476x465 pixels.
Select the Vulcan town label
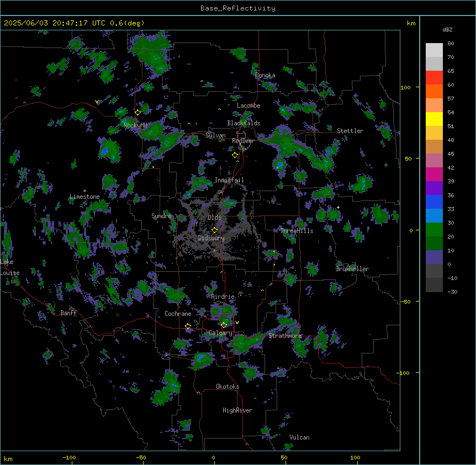[299, 437]
